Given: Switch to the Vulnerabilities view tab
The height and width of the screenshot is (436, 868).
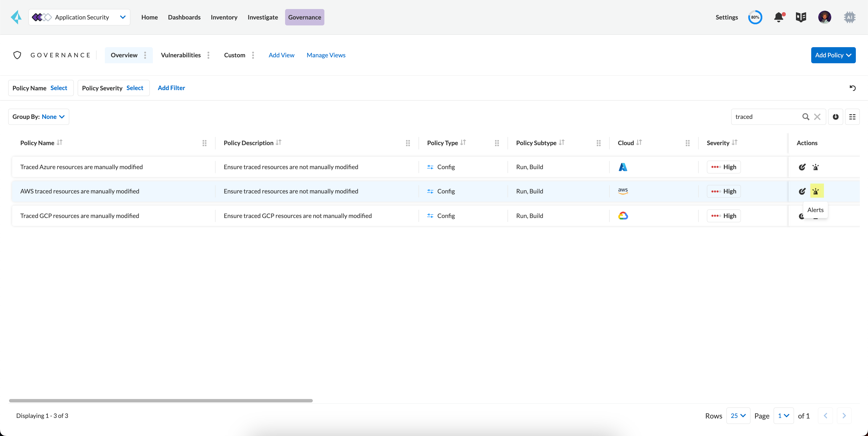Looking at the screenshot, I should 181,55.
